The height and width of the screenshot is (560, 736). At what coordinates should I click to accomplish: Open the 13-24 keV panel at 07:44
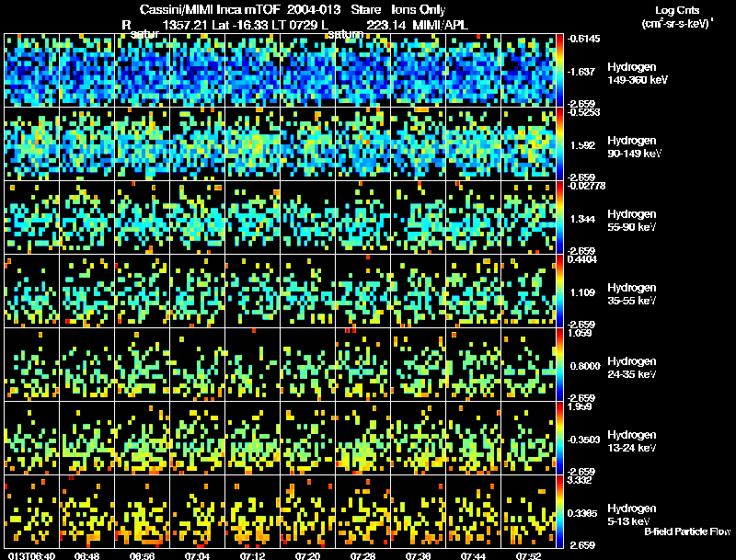(x=473, y=438)
